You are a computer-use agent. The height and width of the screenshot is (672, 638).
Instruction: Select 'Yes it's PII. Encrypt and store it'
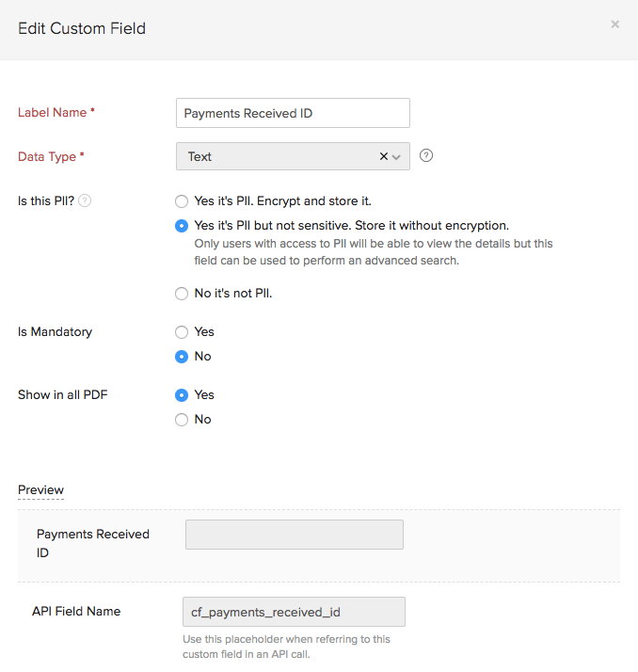(x=182, y=201)
